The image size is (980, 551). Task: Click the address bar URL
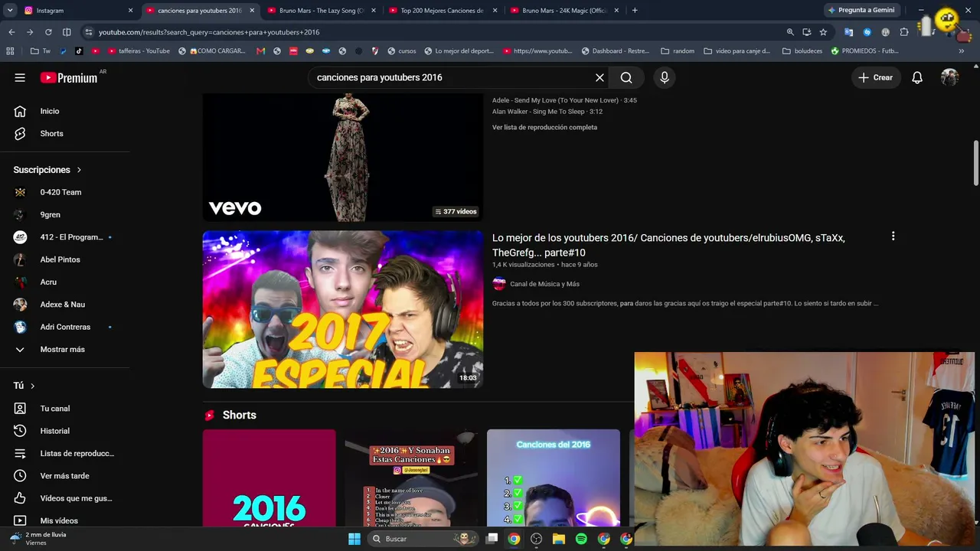point(209,32)
